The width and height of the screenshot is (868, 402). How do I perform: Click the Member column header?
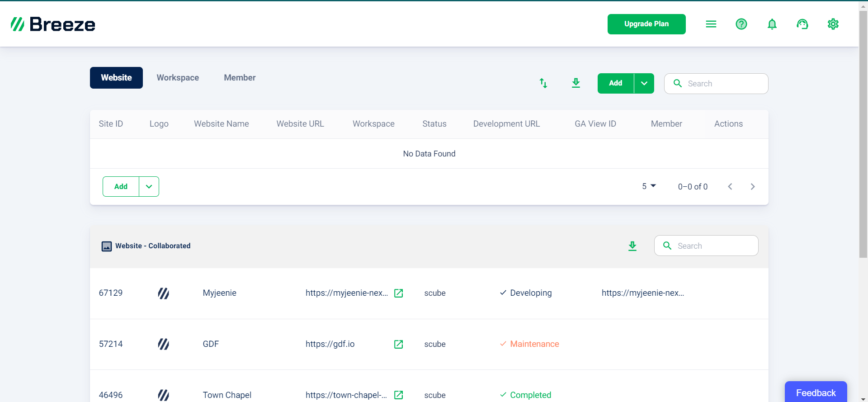coord(666,124)
